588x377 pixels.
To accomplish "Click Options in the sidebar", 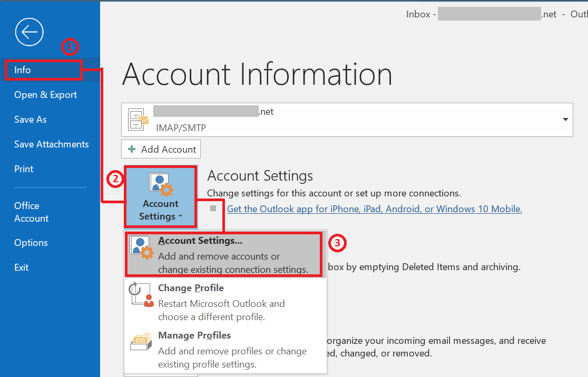I will coord(31,243).
